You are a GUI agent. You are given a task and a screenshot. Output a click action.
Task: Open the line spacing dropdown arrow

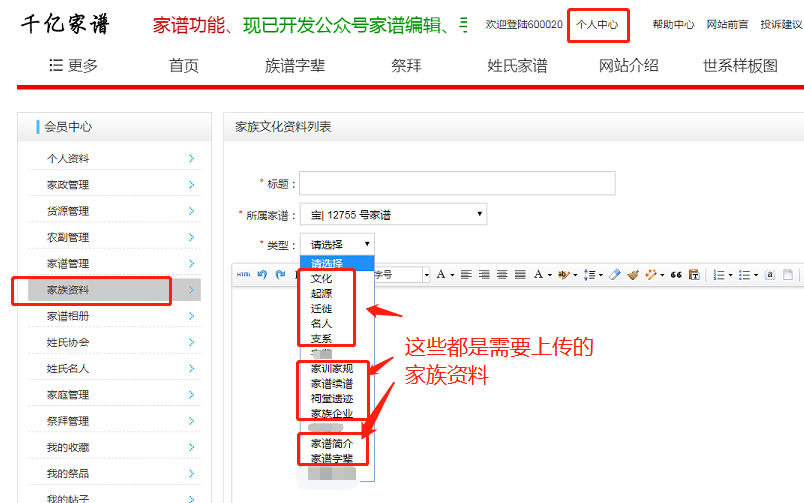pyautogui.click(x=601, y=275)
